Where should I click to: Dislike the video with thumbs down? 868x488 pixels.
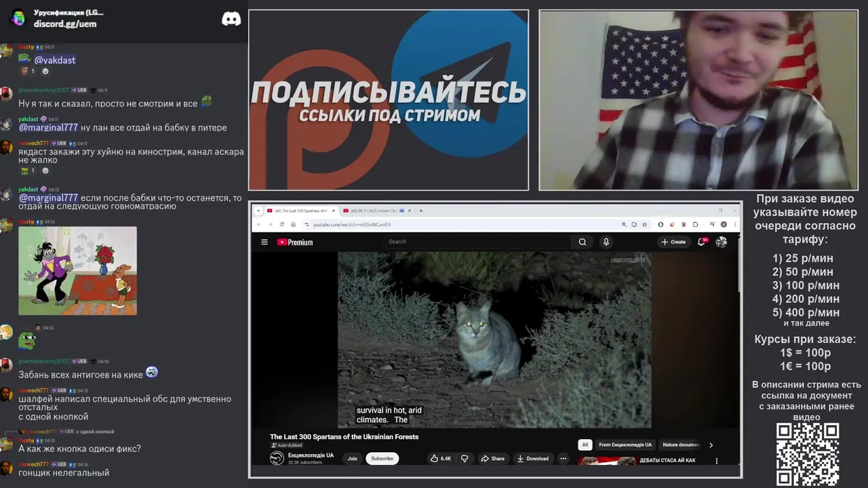coord(465,458)
